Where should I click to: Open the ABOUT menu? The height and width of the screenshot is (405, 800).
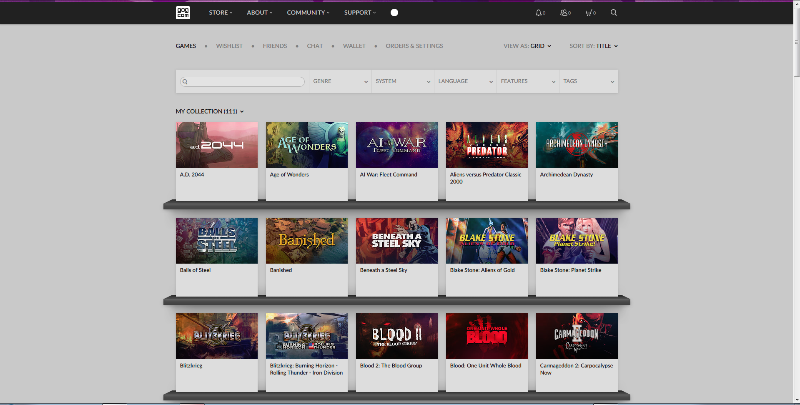[259, 13]
